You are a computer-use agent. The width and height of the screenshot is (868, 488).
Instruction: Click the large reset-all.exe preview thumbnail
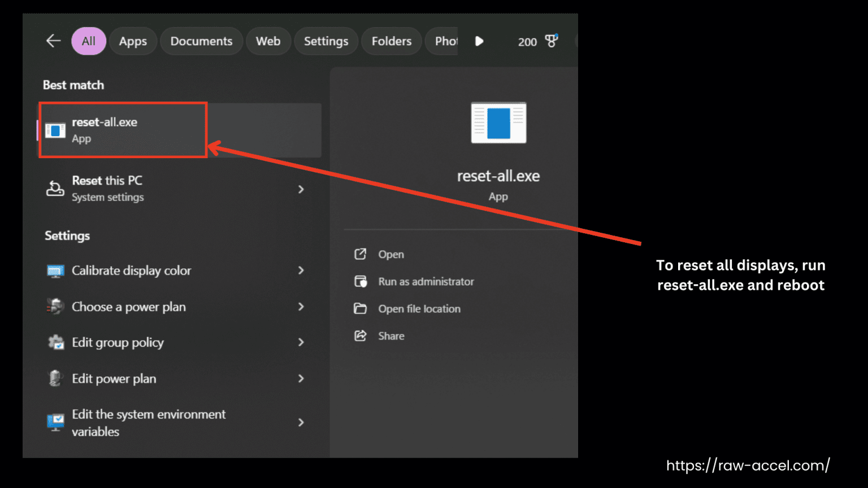point(498,122)
